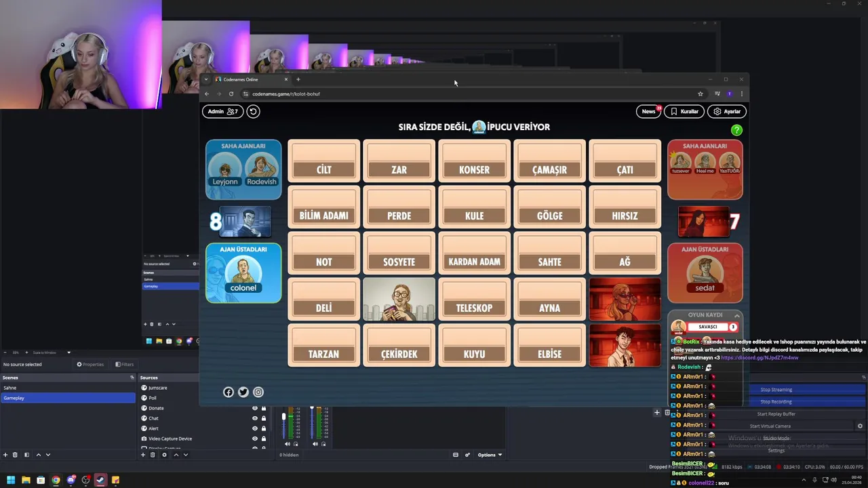Toggle lock on Video Capture Device source

[x=264, y=439]
